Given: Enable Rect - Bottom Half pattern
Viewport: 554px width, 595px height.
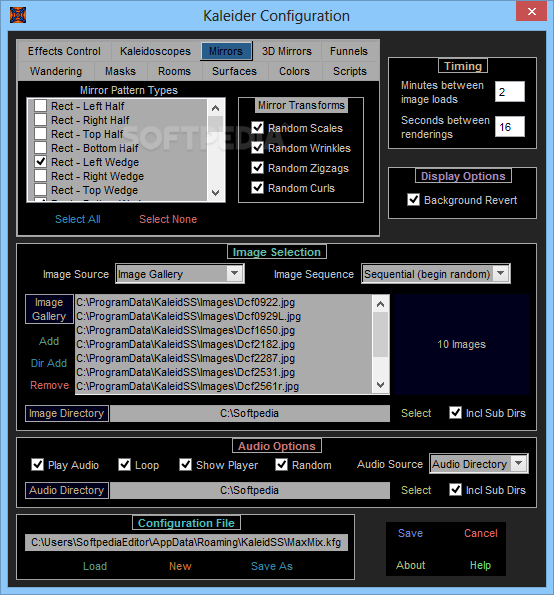Looking at the screenshot, I should tap(41, 148).
